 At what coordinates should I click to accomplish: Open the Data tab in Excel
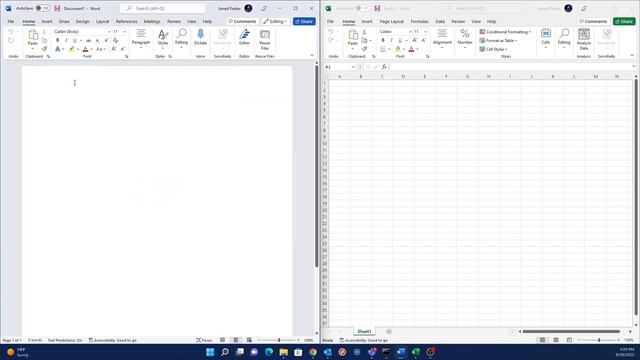(440, 21)
